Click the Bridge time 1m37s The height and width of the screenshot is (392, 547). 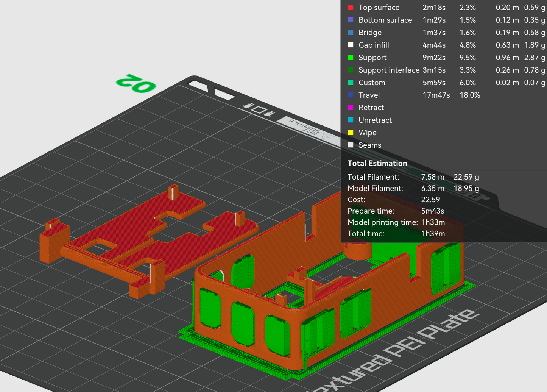coord(434,33)
